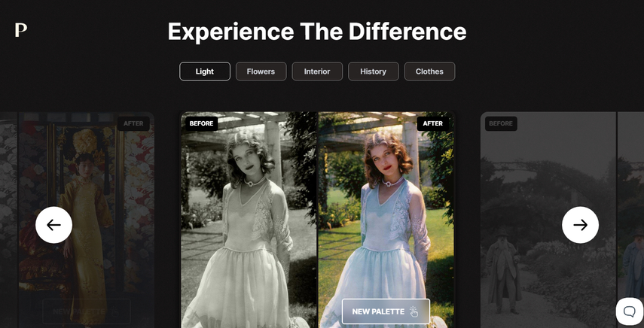Image resolution: width=644 pixels, height=328 pixels.
Task: Click the black-and-white Before portrait image
Action: click(249, 221)
